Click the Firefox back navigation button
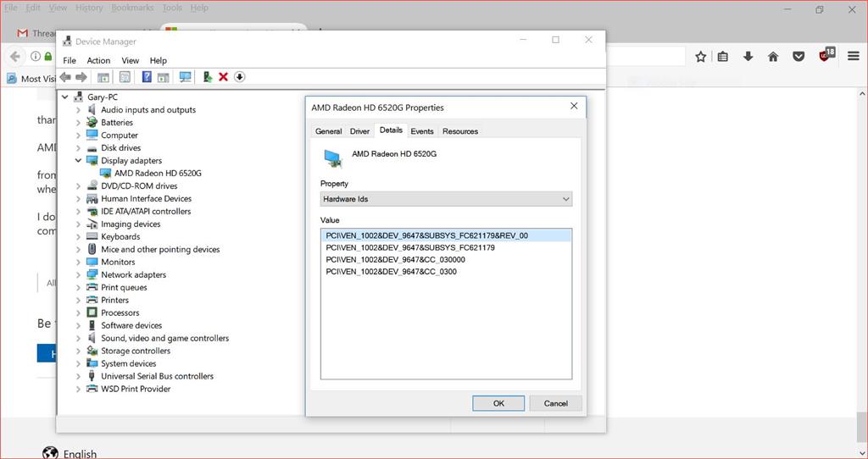Image resolution: width=868 pixels, height=459 pixels. [x=15, y=57]
